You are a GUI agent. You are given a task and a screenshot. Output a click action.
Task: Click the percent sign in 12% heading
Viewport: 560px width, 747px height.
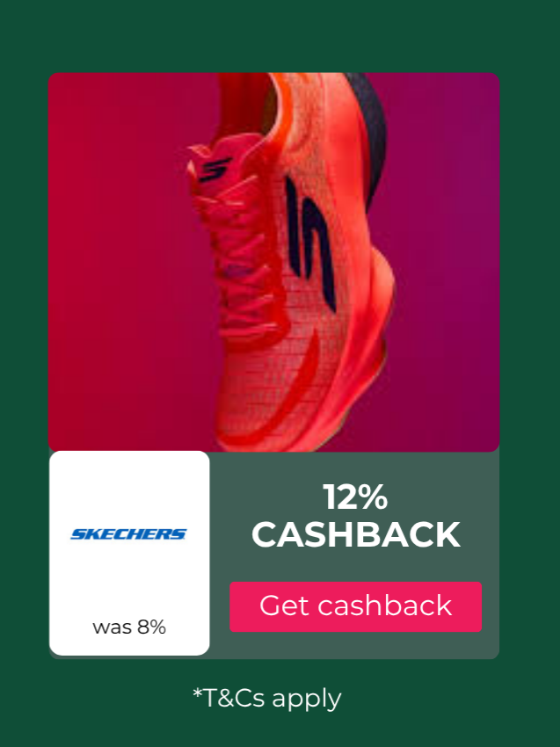pyautogui.click(x=372, y=497)
